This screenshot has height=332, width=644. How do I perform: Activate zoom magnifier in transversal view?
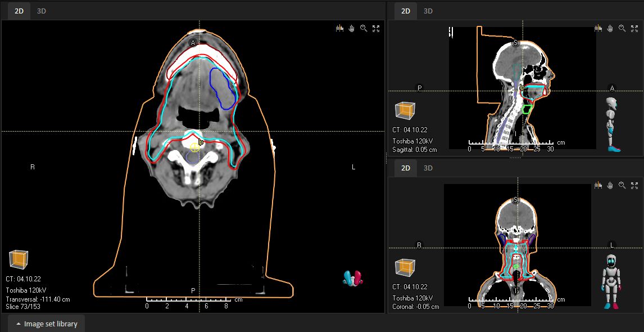[364, 28]
